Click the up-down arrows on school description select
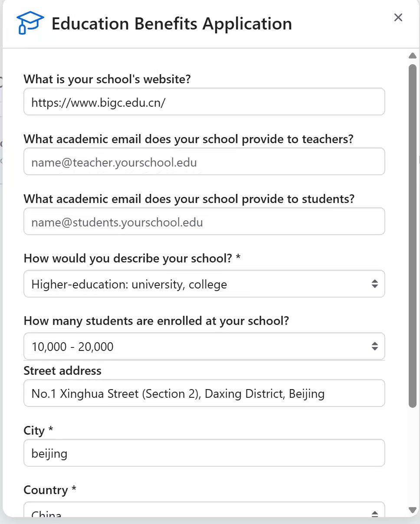This screenshot has width=420, height=524. tap(375, 284)
